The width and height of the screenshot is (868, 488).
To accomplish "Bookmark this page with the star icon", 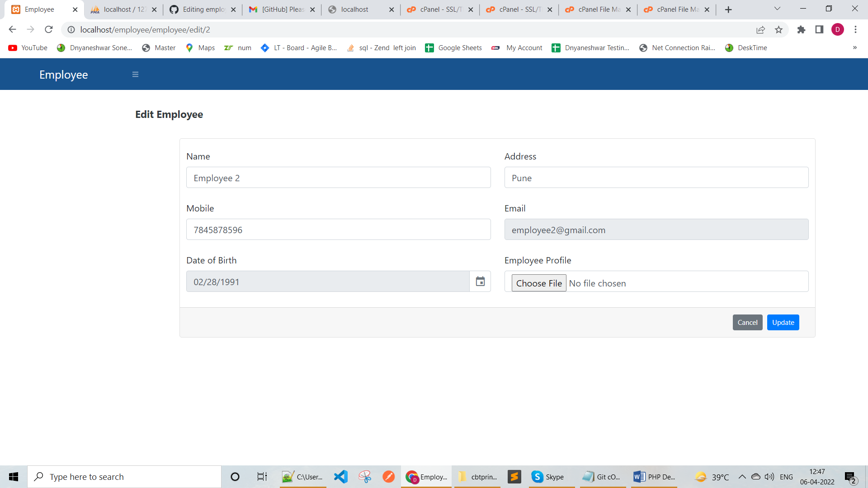I will tap(779, 29).
